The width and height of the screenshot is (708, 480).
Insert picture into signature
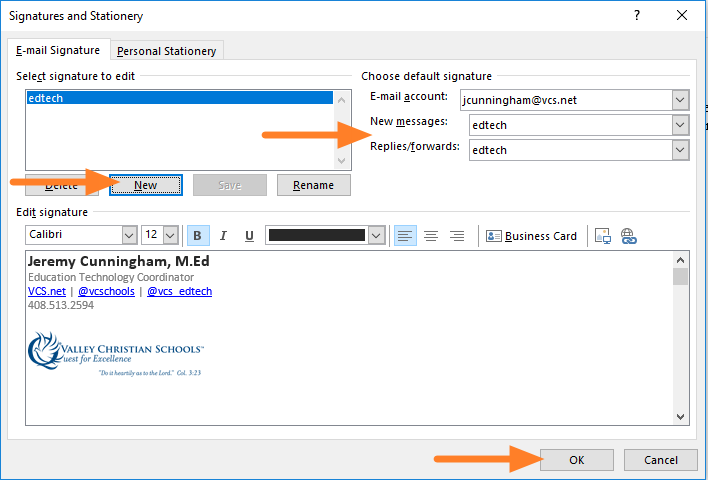pos(602,236)
